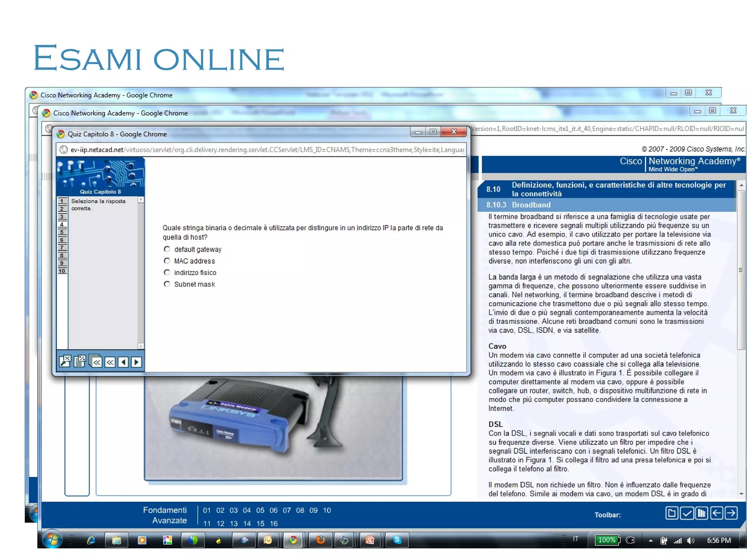Click the page icon in the course Toolbar
This screenshot has width=747, height=560.
(x=671, y=513)
